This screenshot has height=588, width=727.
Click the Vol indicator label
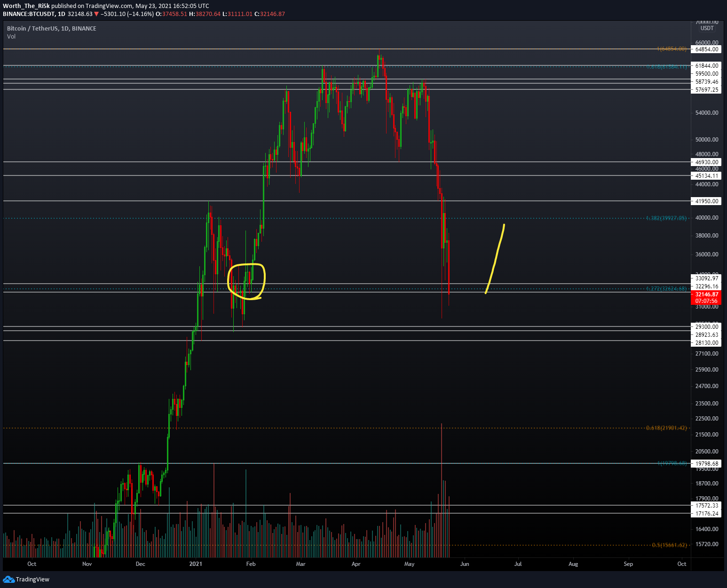[11, 37]
